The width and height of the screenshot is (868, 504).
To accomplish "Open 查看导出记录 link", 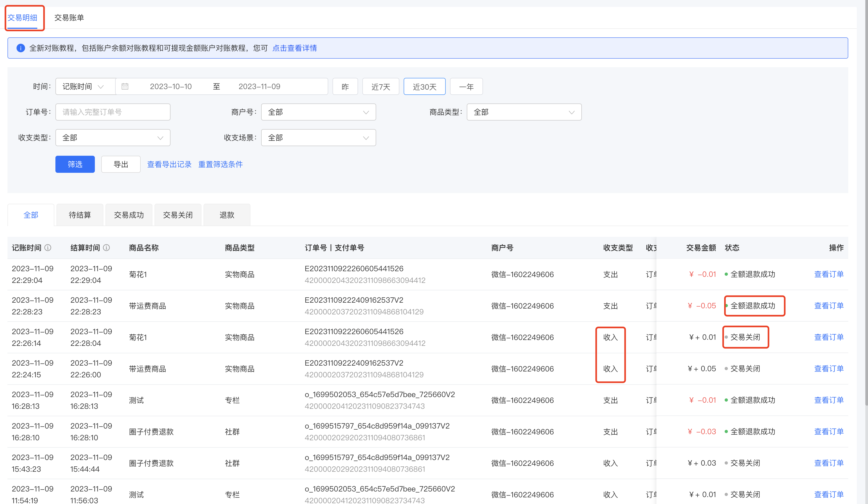I will [169, 165].
